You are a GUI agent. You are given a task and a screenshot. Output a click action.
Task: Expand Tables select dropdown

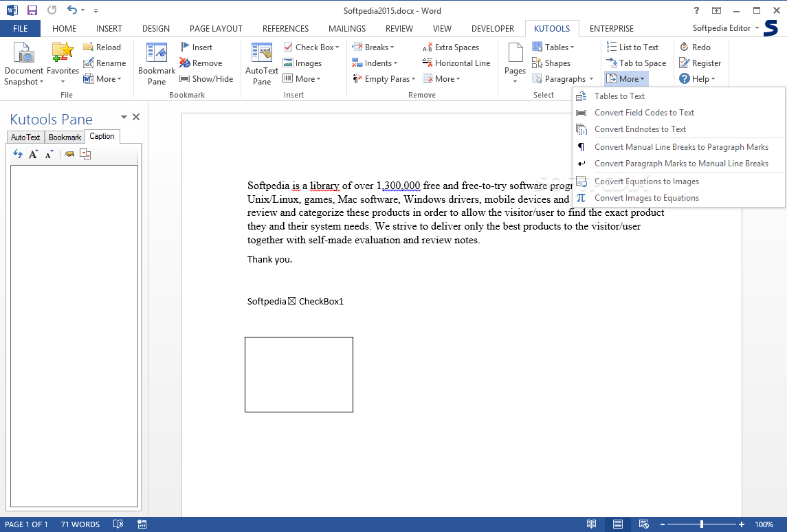[x=572, y=47]
